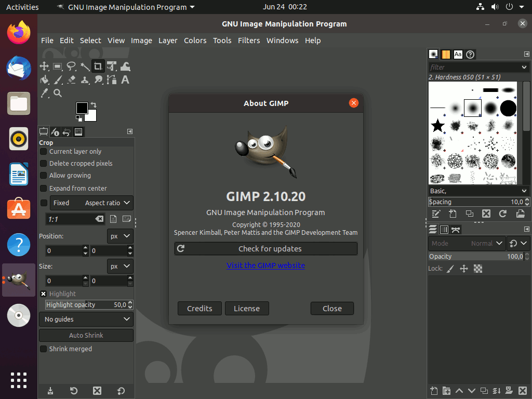Follow the Visit the GIMP website link
This screenshot has width=532, height=399.
tap(265, 265)
